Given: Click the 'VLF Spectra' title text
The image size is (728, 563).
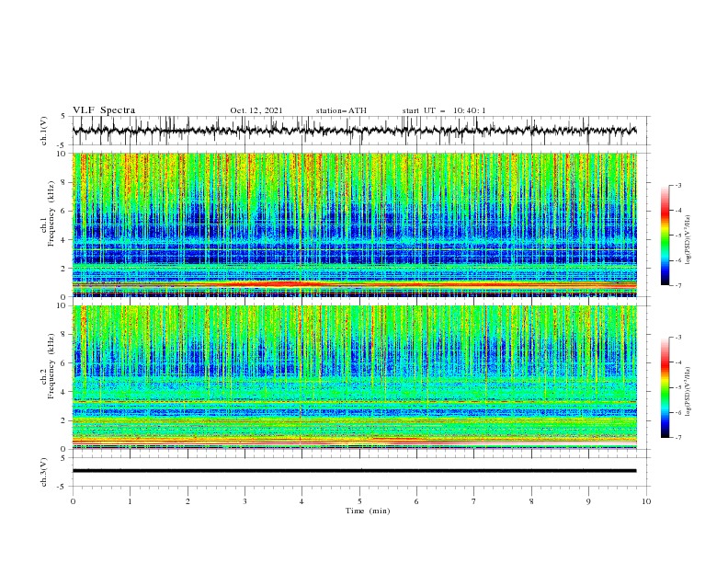Looking at the screenshot, I should point(104,110).
